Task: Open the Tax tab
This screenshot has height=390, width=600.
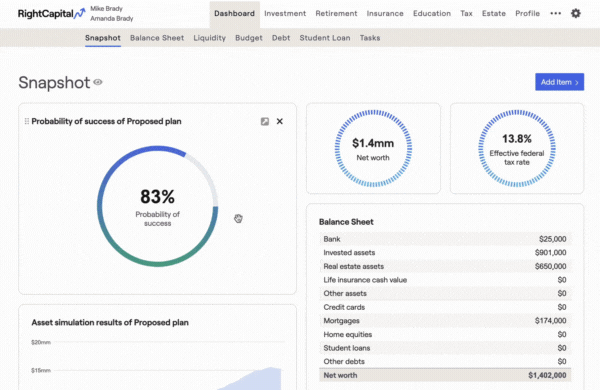Action: [x=466, y=13]
